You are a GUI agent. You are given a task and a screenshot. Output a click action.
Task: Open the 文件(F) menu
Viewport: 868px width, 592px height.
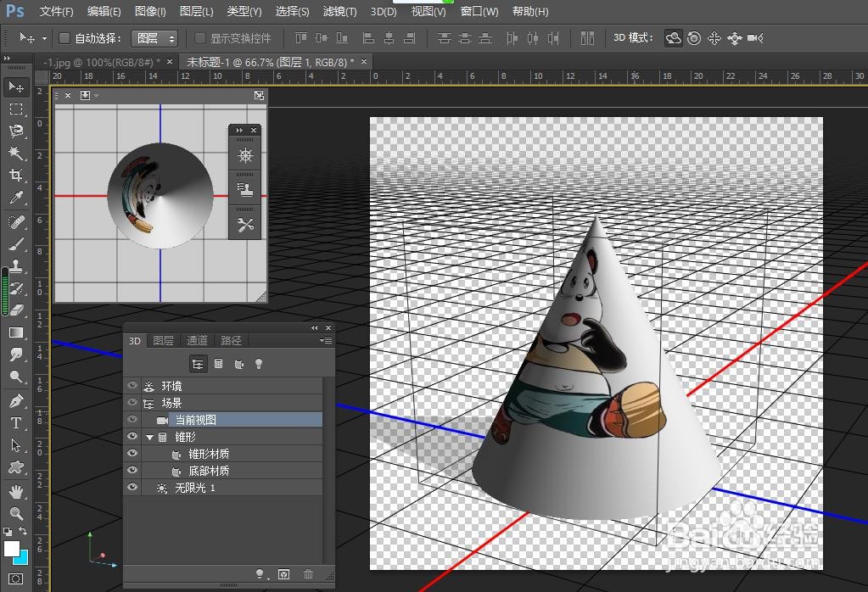(x=57, y=11)
